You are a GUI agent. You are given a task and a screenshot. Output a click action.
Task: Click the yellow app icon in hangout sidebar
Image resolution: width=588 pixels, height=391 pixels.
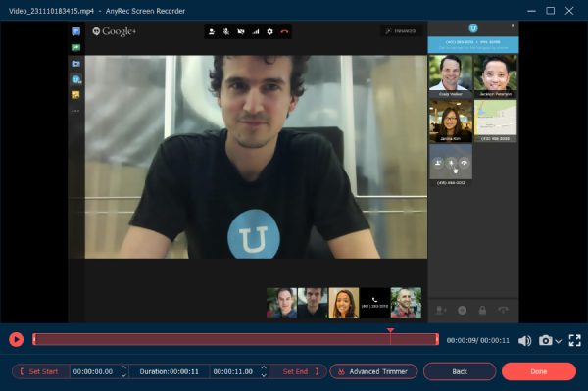point(75,95)
